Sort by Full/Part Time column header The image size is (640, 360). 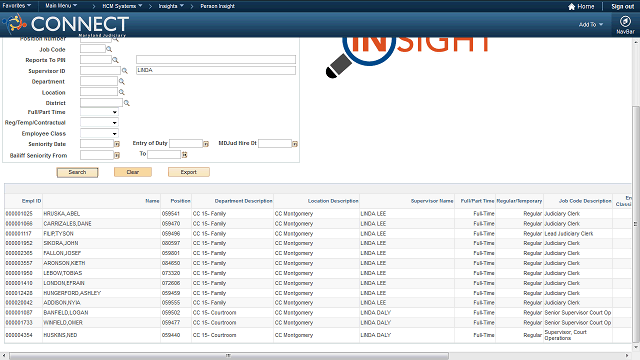[x=477, y=201]
